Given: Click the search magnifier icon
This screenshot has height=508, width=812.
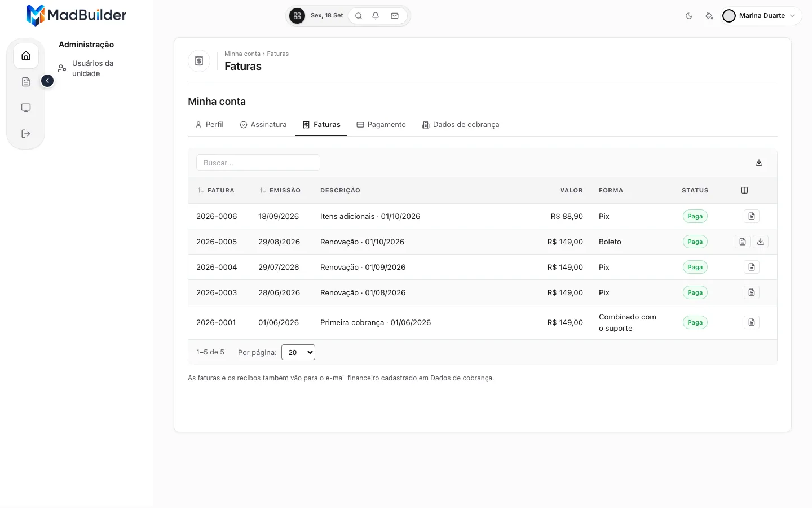Looking at the screenshot, I should (359, 16).
